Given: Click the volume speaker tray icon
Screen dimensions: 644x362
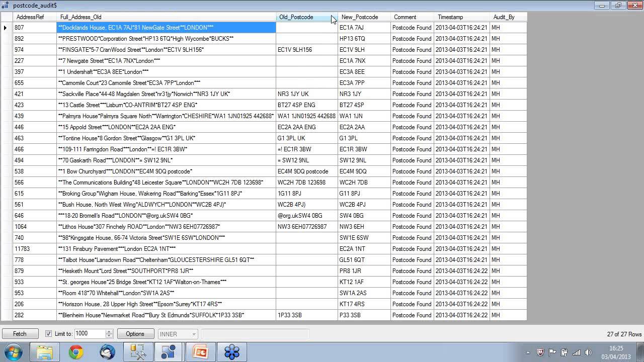Looking at the screenshot, I should tap(588, 352).
